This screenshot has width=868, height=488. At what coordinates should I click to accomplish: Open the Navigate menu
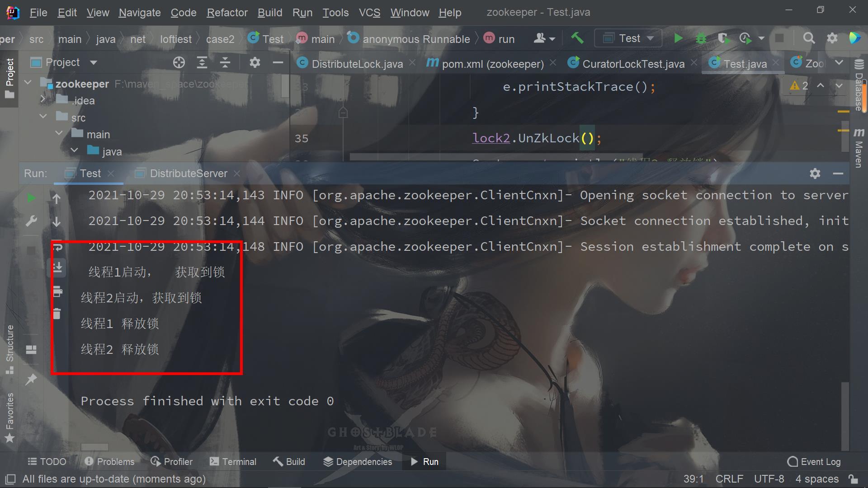point(140,13)
